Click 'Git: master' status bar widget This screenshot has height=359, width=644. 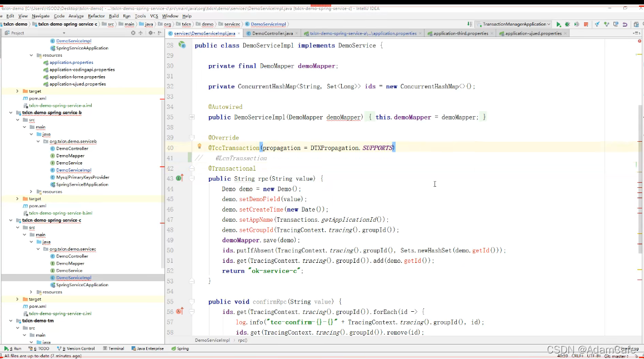(615, 356)
